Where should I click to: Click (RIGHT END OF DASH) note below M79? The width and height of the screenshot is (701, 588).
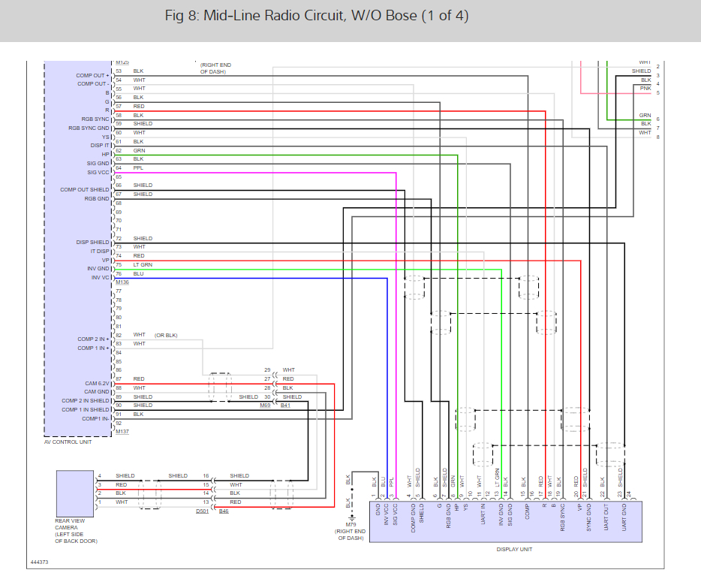tap(350, 535)
